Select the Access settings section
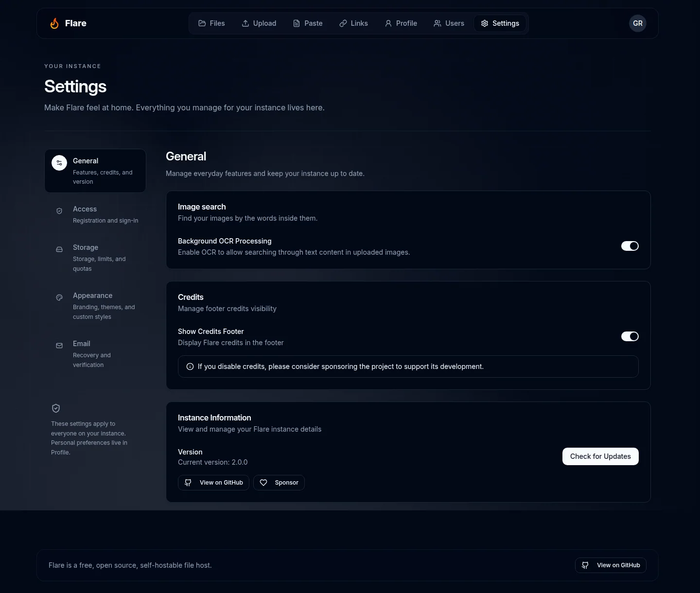This screenshot has width=700, height=593. point(95,214)
